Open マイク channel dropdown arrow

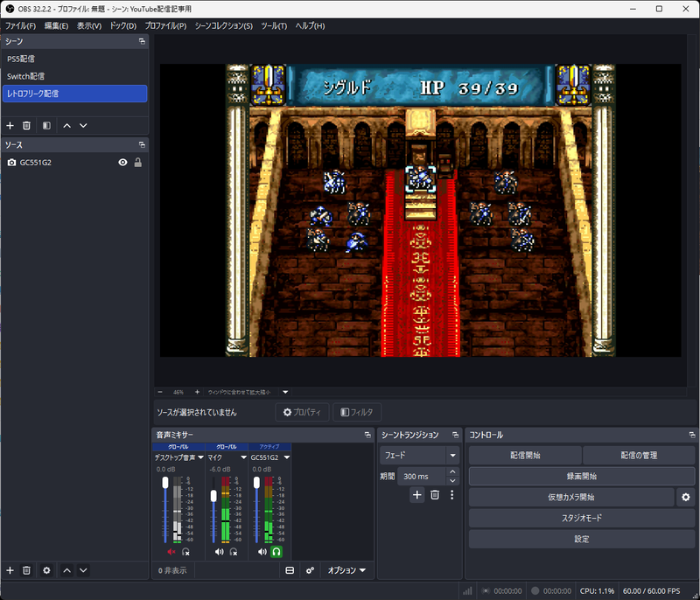point(244,457)
